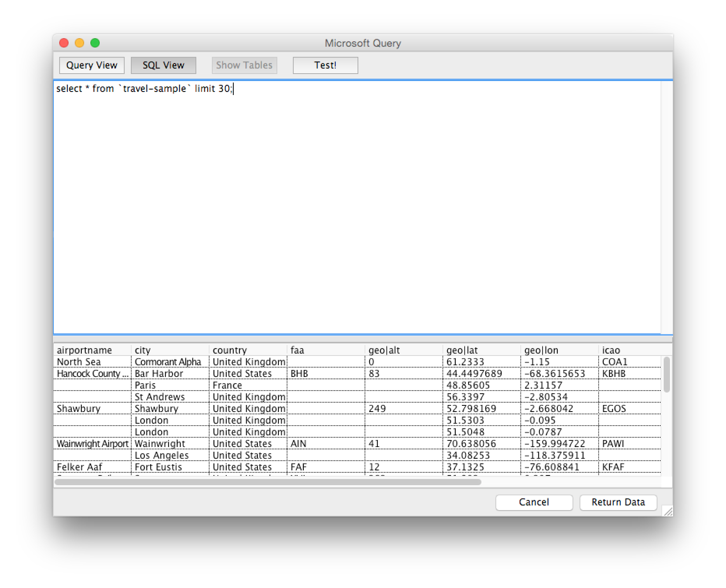Select the Bar Harbor city cell
726x588 pixels.
pos(170,373)
